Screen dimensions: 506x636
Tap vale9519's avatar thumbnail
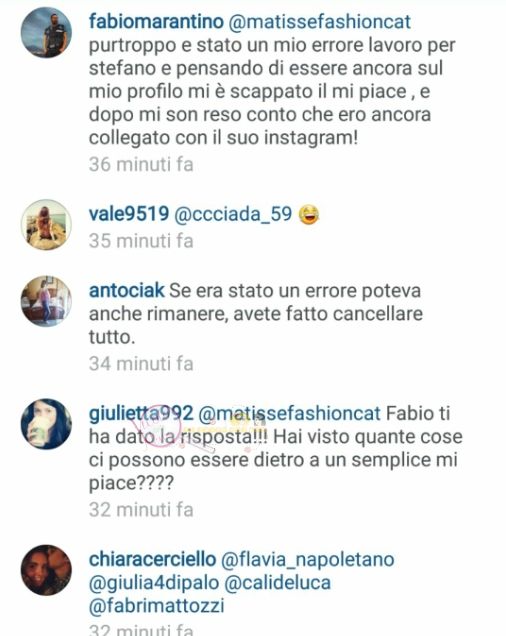click(46, 224)
